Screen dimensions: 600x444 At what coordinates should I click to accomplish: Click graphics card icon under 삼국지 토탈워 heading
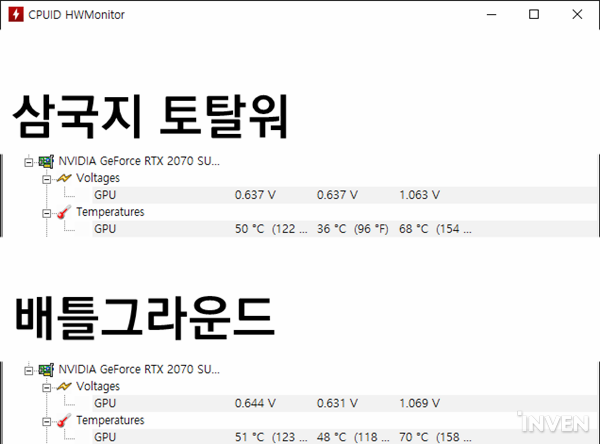46,162
